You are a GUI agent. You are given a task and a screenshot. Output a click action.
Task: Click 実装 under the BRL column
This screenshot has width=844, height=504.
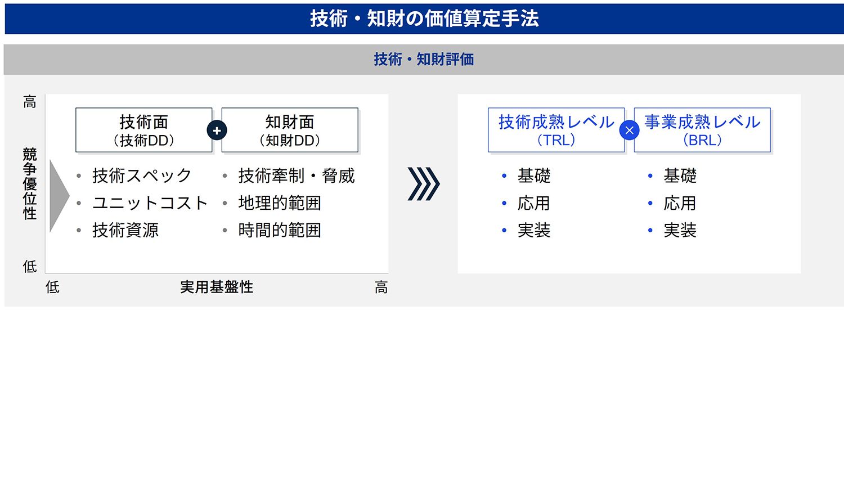coord(680,230)
